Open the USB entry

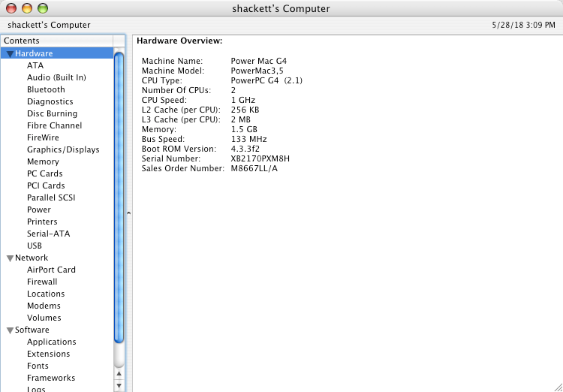[35, 246]
